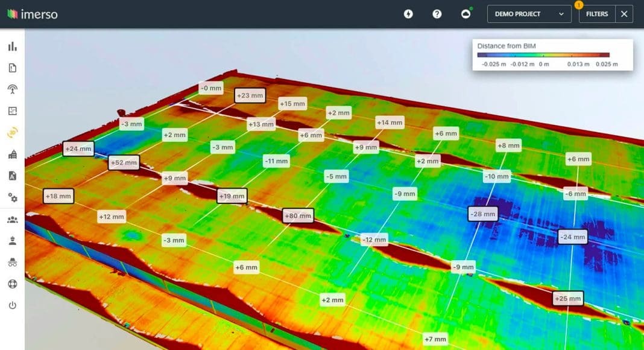The width and height of the screenshot is (644, 350).
Task: Click the lifebuoy support icon
Action: [12, 284]
